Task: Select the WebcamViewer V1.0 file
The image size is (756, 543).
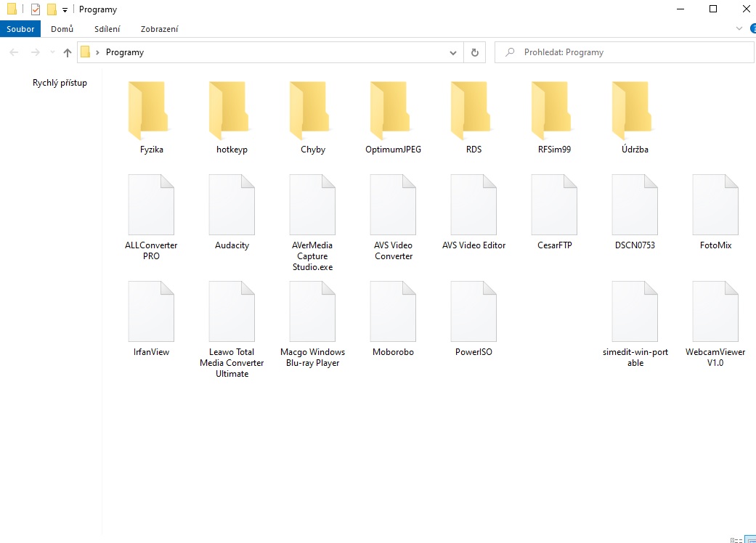Action: click(x=715, y=311)
